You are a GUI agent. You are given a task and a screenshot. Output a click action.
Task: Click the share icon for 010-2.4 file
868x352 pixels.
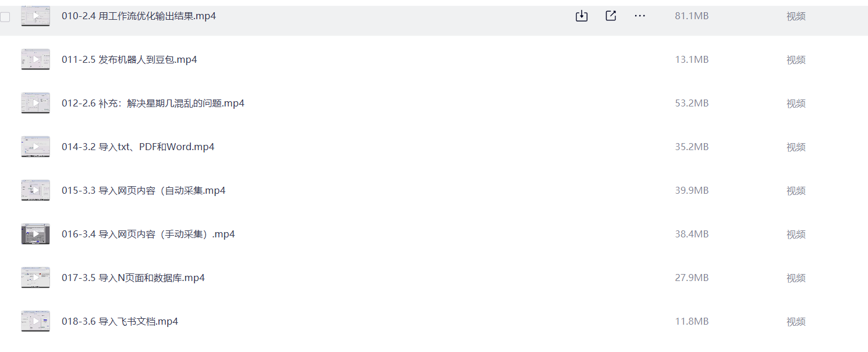point(611,16)
